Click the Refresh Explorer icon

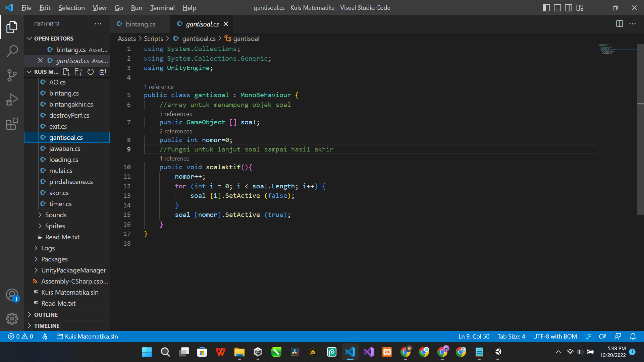coord(91,72)
